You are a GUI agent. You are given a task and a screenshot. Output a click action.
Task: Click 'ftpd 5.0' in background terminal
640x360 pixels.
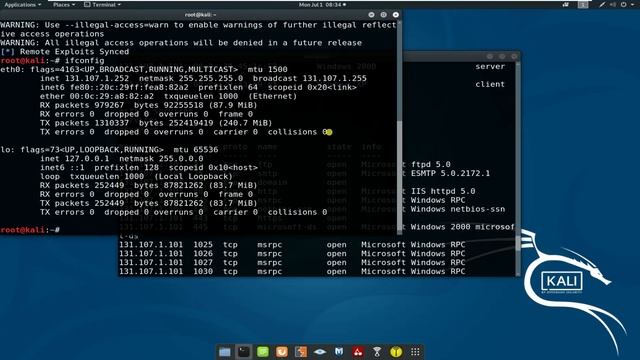431,164
